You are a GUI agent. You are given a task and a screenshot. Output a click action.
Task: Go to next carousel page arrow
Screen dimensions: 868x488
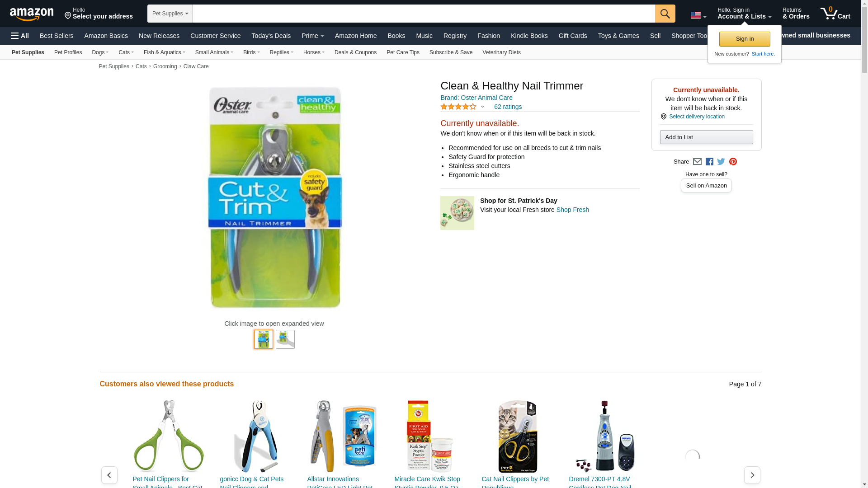point(752,475)
